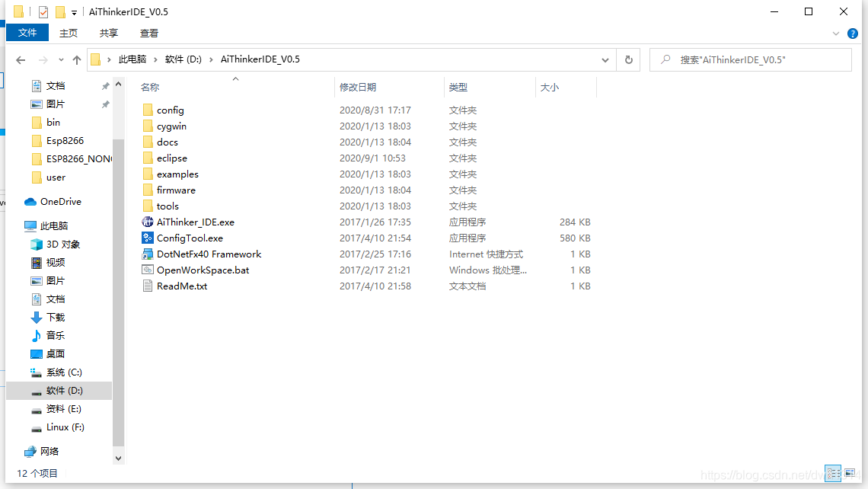Viewport: 868px width, 489px height.
Task: Select the OpenWorkSpace.bat file icon
Action: (x=147, y=270)
